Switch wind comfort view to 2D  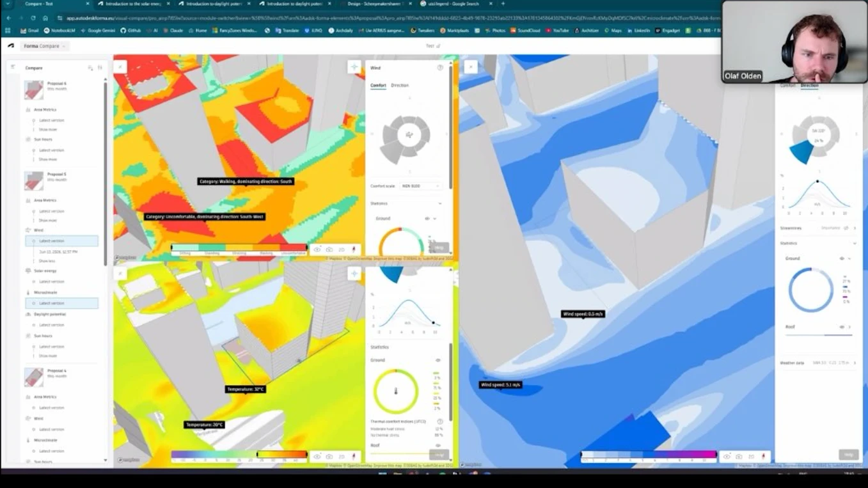click(x=342, y=249)
